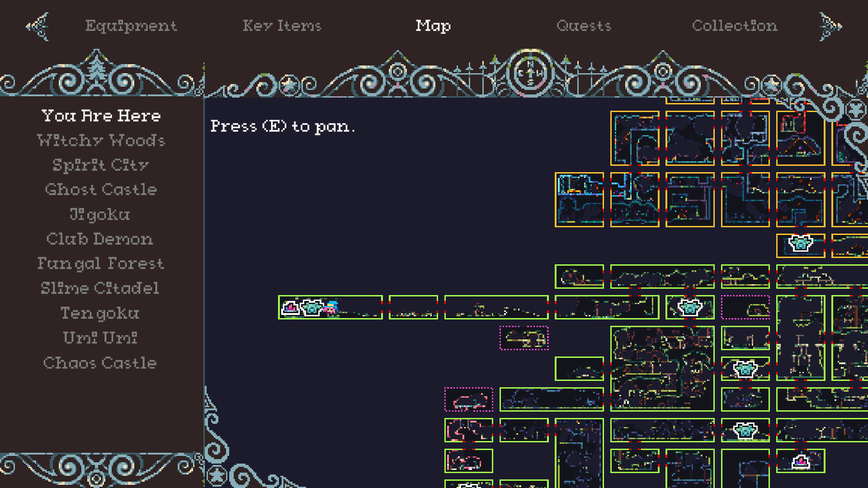Click the Map tab in menu bar

click(434, 26)
